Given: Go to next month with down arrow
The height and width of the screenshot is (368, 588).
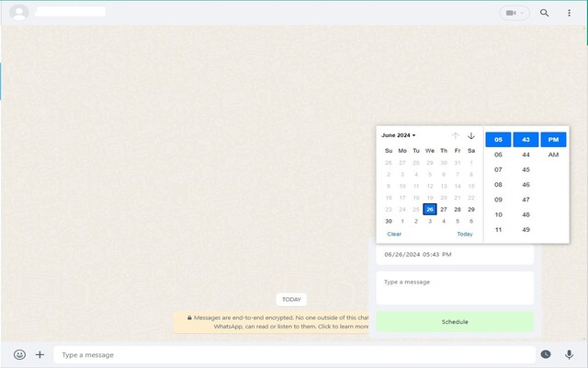Looking at the screenshot, I should (x=471, y=135).
